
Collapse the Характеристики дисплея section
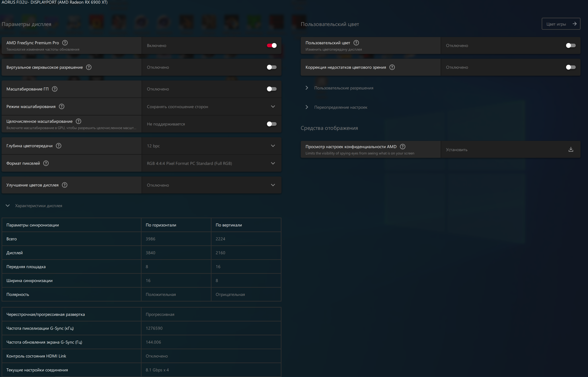click(x=8, y=206)
